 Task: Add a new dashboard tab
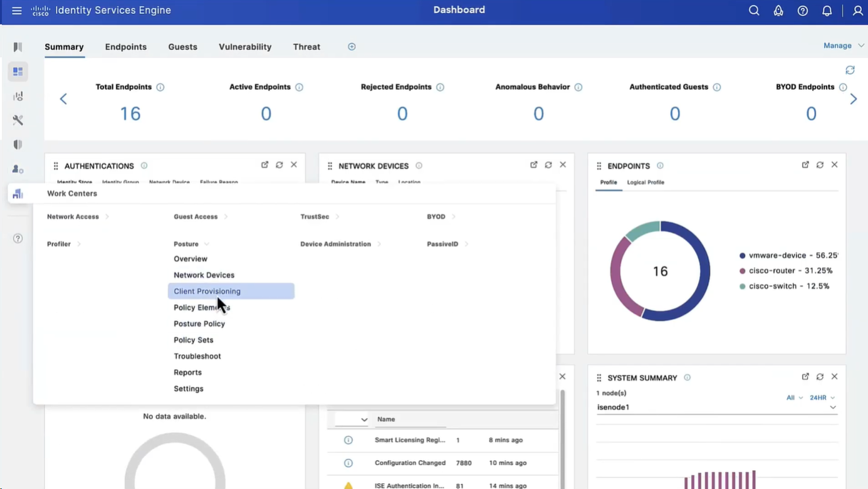352,47
